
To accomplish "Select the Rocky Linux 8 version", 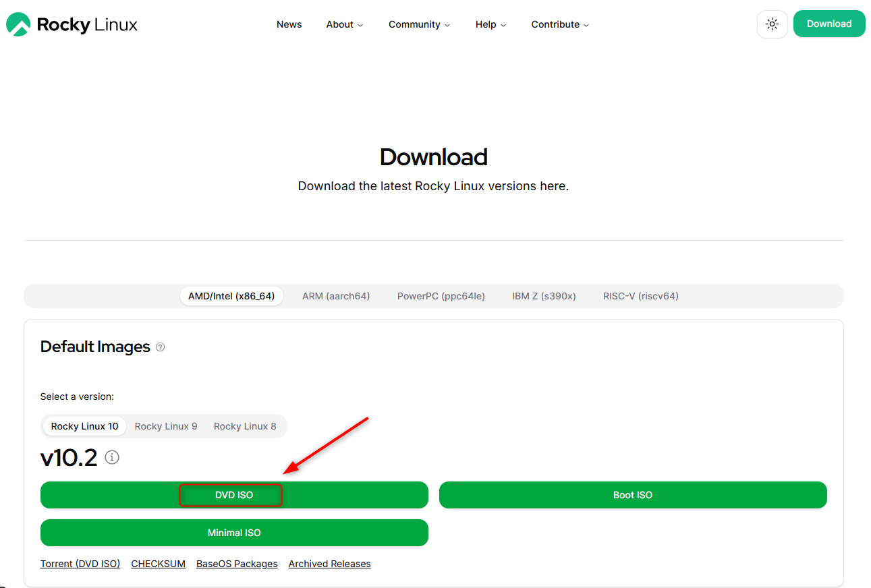I will [245, 426].
